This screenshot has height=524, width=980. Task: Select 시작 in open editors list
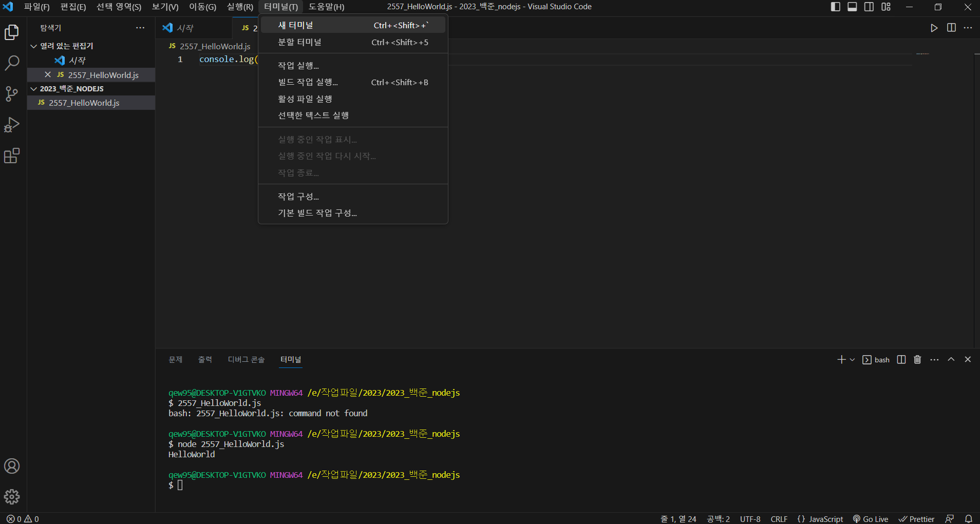(x=91, y=61)
